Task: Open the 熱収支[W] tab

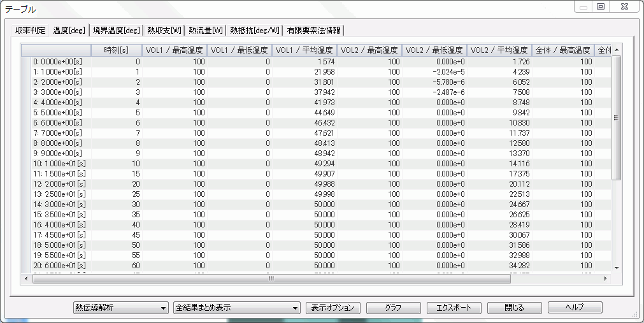Action: (164, 31)
